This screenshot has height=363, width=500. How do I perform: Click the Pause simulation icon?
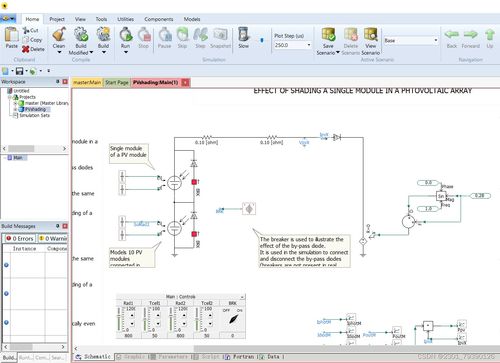pos(165,34)
